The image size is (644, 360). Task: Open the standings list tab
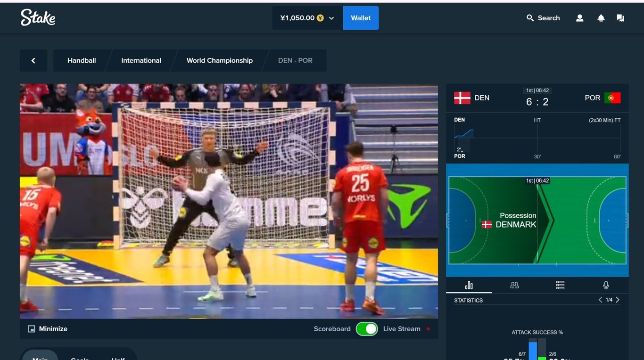point(560,285)
